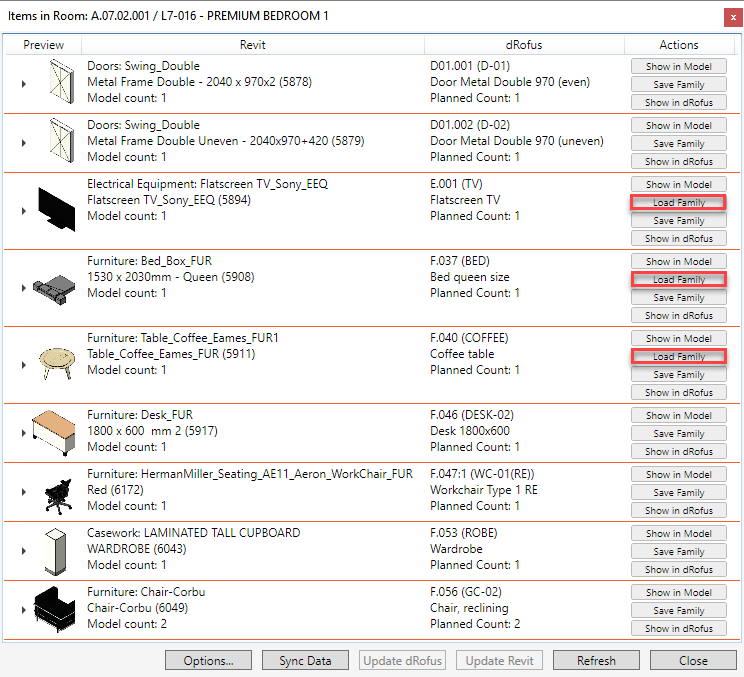Click the Revit column header
This screenshot has width=744, height=677.
[253, 45]
